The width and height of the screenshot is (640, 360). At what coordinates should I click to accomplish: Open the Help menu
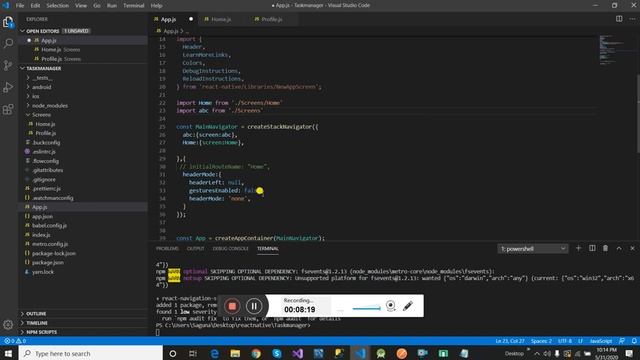(x=156, y=5)
